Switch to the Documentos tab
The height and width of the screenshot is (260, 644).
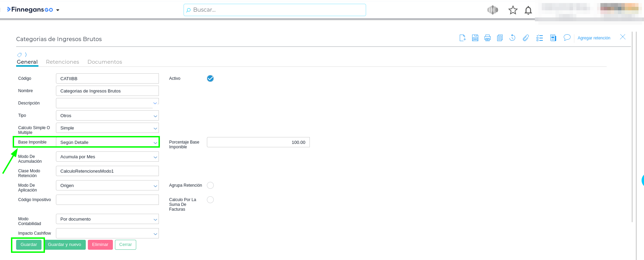tap(105, 62)
